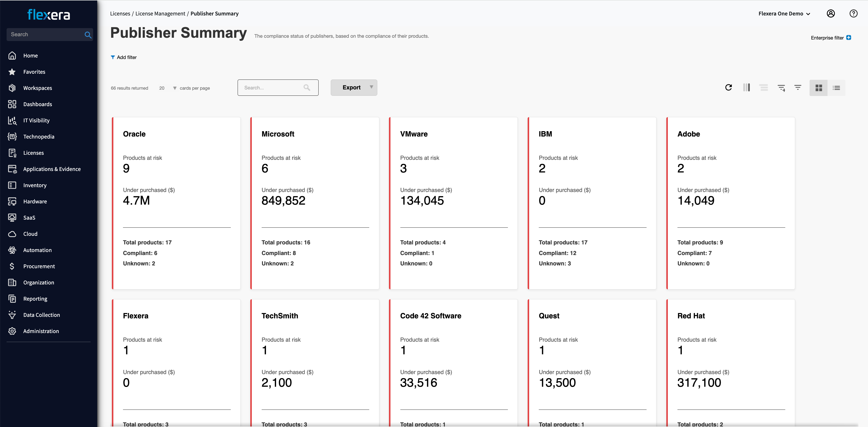Screen dimensions: 868x427
Task: Open the Adobe publisher card title
Action: (688, 134)
